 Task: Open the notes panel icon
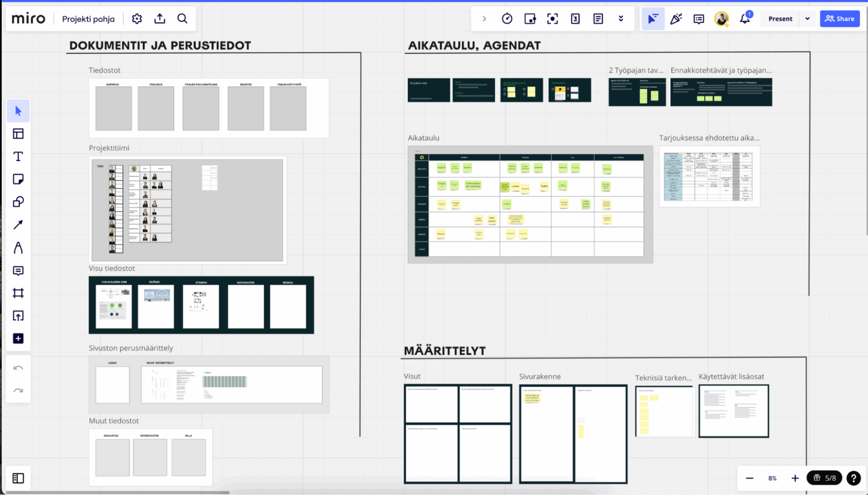point(598,19)
